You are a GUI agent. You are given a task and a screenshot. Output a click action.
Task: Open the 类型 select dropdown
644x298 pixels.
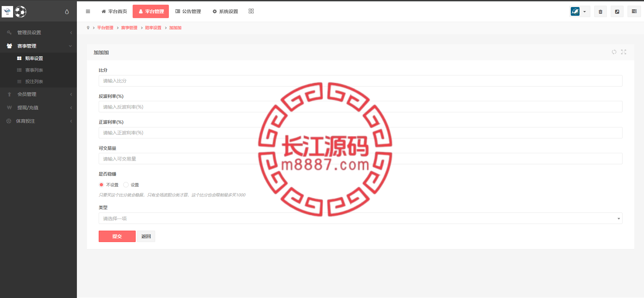(x=360, y=218)
